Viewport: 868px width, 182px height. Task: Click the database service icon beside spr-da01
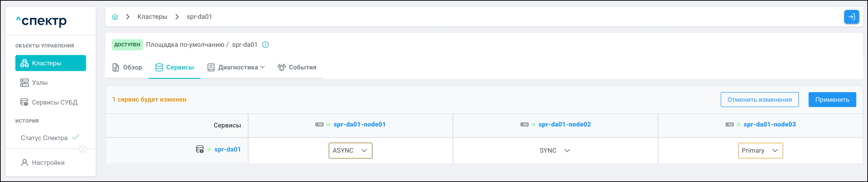coord(200,149)
